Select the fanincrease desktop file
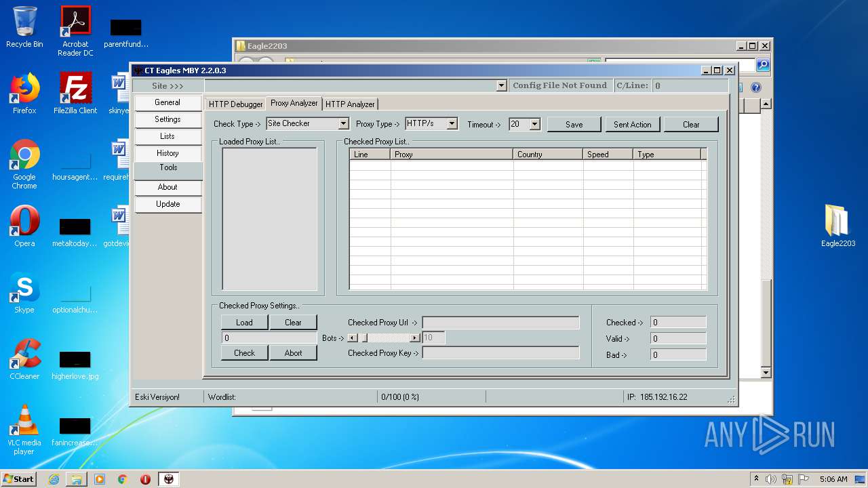The height and width of the screenshot is (488, 868). (75, 431)
